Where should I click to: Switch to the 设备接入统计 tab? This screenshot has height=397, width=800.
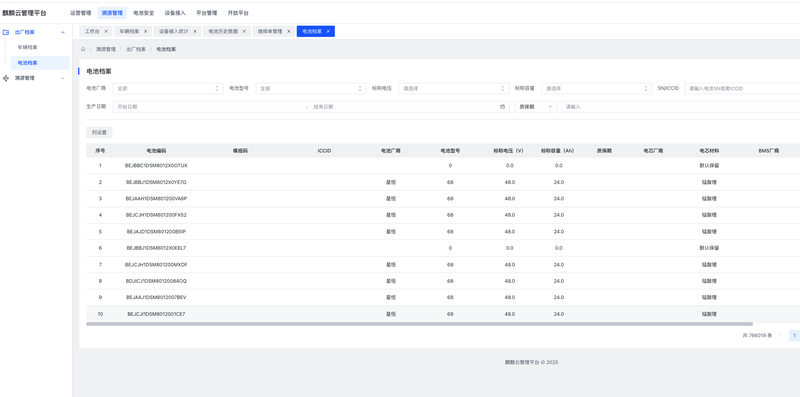(173, 31)
